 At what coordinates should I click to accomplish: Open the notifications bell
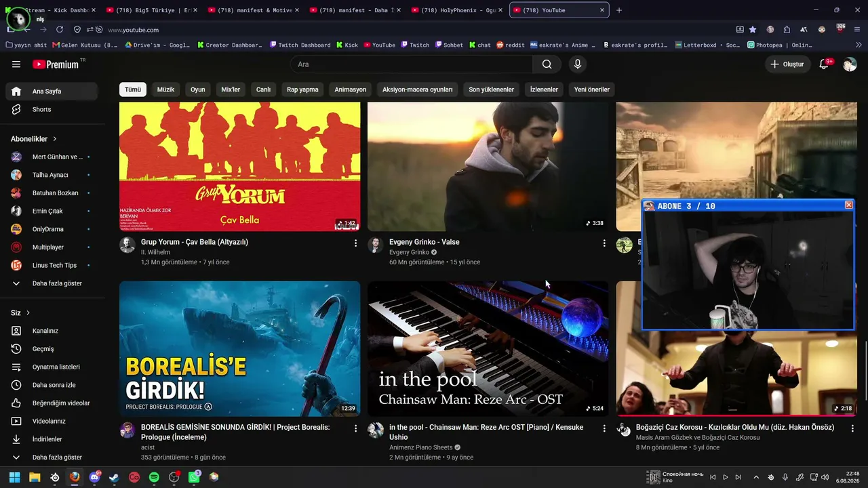[x=825, y=64]
